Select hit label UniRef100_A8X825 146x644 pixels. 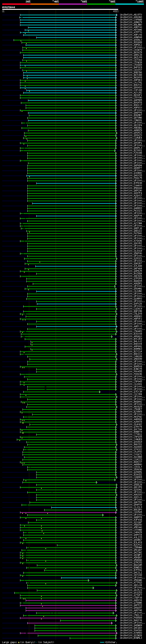[x=131, y=407]
